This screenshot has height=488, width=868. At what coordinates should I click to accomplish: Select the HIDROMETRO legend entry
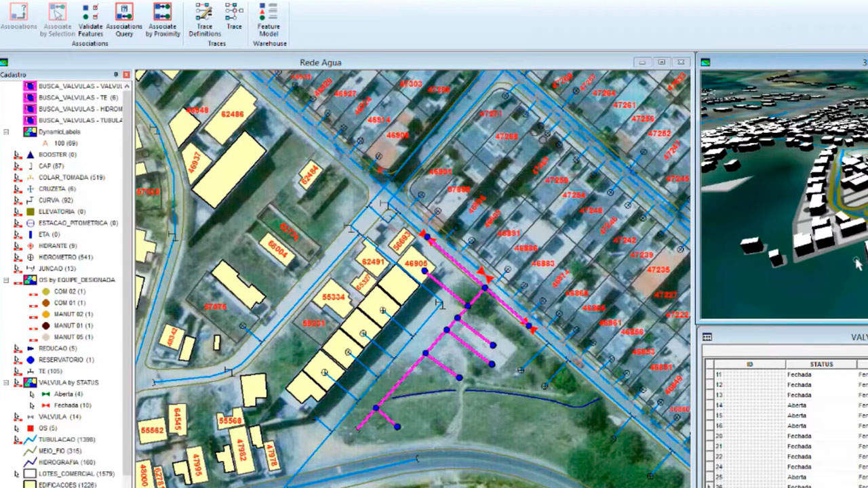66,258
